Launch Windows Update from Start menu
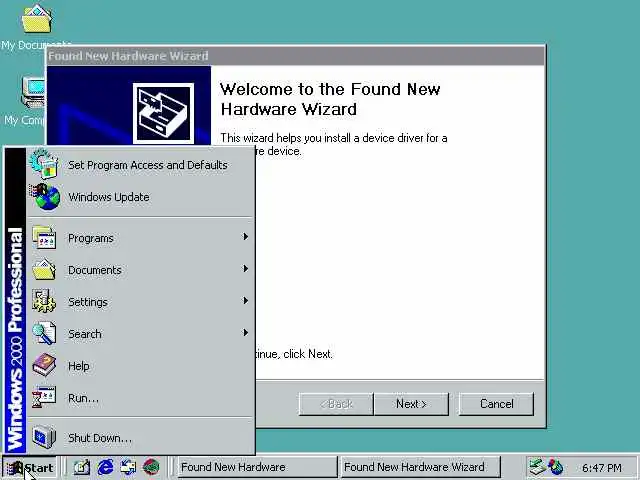640x480 pixels. pos(140,197)
